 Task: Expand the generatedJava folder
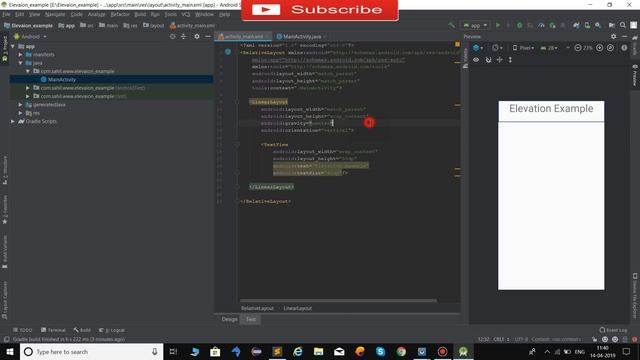(x=20, y=104)
